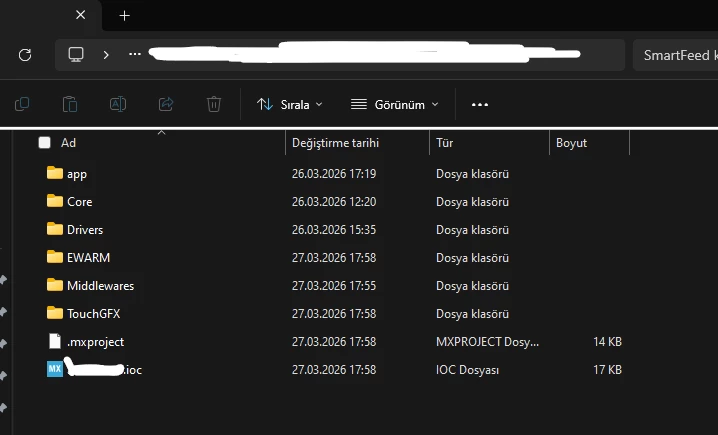Click the Share toolbar icon

[x=166, y=104]
